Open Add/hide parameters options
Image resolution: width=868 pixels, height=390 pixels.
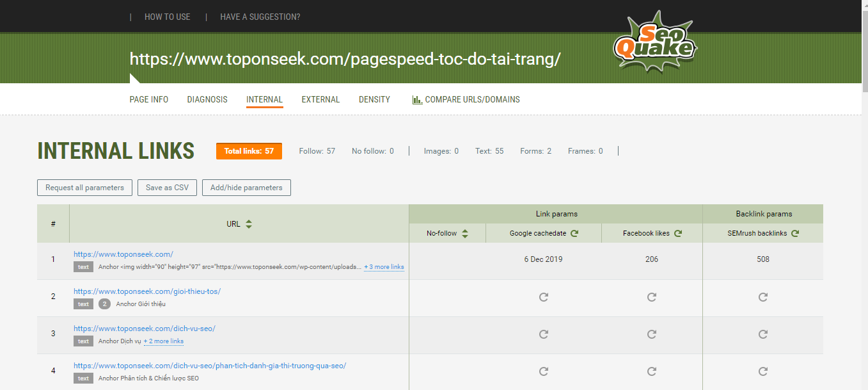tap(246, 188)
